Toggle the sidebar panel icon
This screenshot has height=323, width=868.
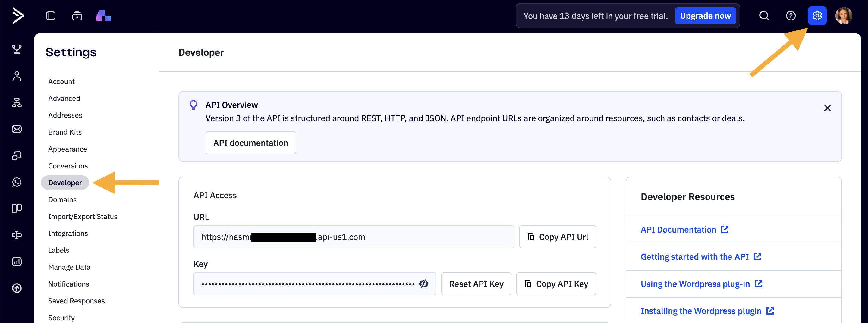51,16
